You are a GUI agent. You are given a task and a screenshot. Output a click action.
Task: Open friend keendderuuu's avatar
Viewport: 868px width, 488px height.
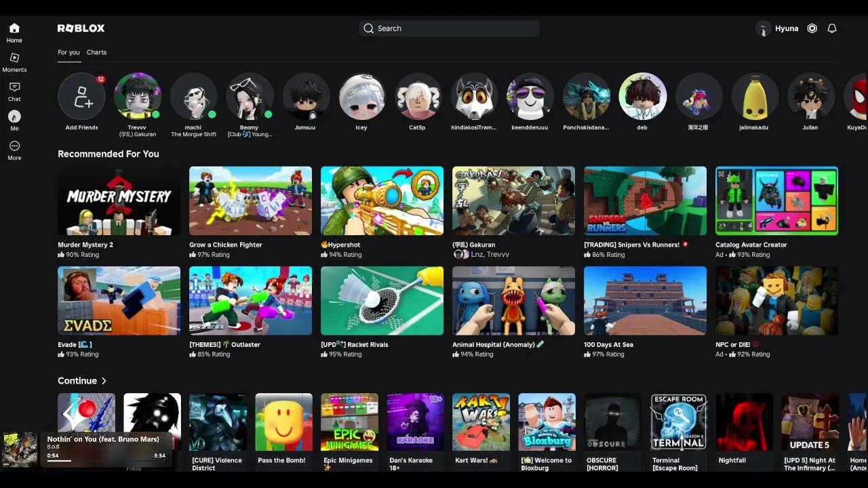(531, 96)
